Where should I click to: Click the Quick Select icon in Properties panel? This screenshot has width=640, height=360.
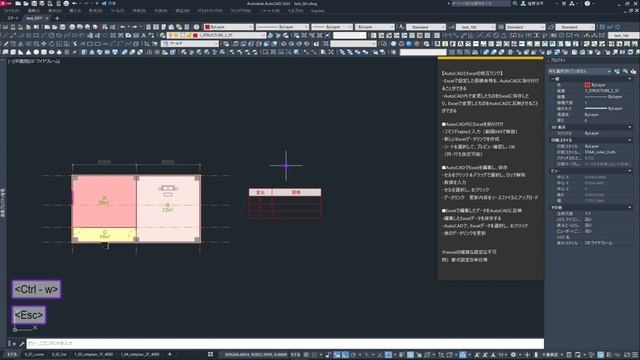coord(633,71)
